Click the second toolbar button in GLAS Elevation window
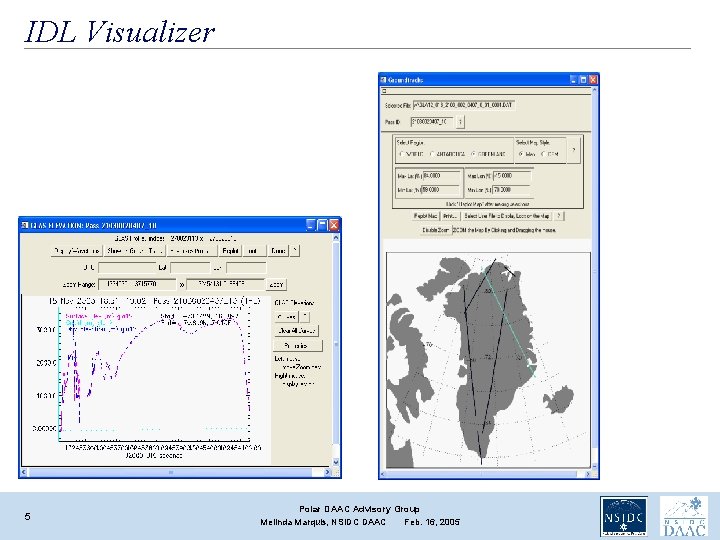720x540 pixels. point(134,251)
